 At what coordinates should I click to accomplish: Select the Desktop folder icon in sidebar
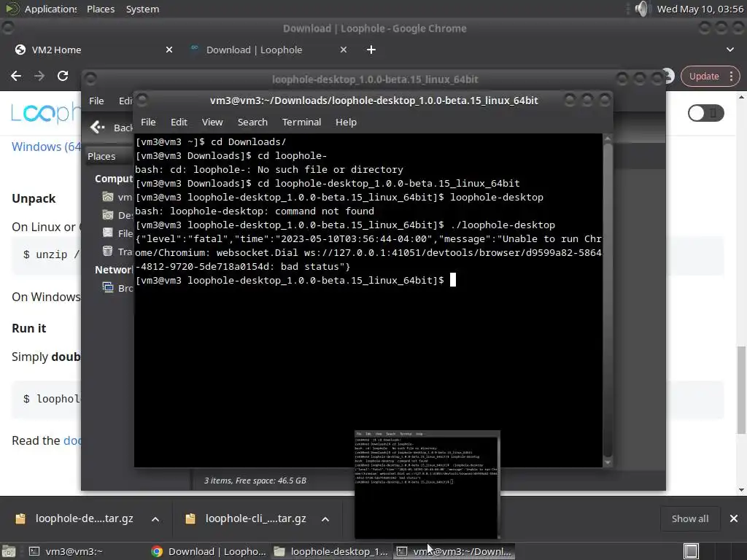(x=108, y=215)
